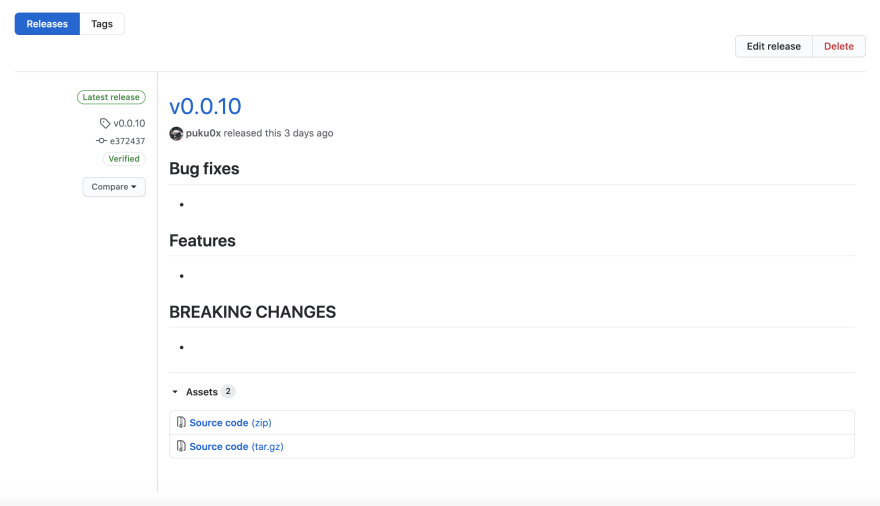This screenshot has height=506, width=880.
Task: Click the v0.0.10 tag icon in sidebar
Action: [x=105, y=123]
